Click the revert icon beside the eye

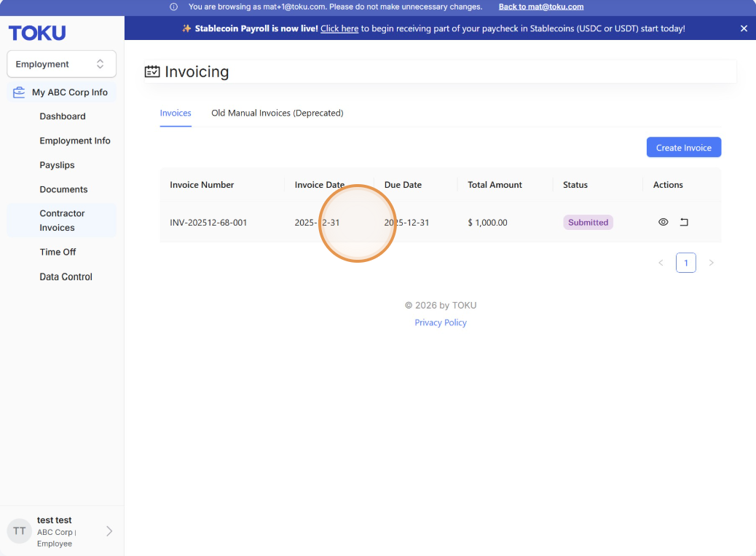pyautogui.click(x=684, y=222)
